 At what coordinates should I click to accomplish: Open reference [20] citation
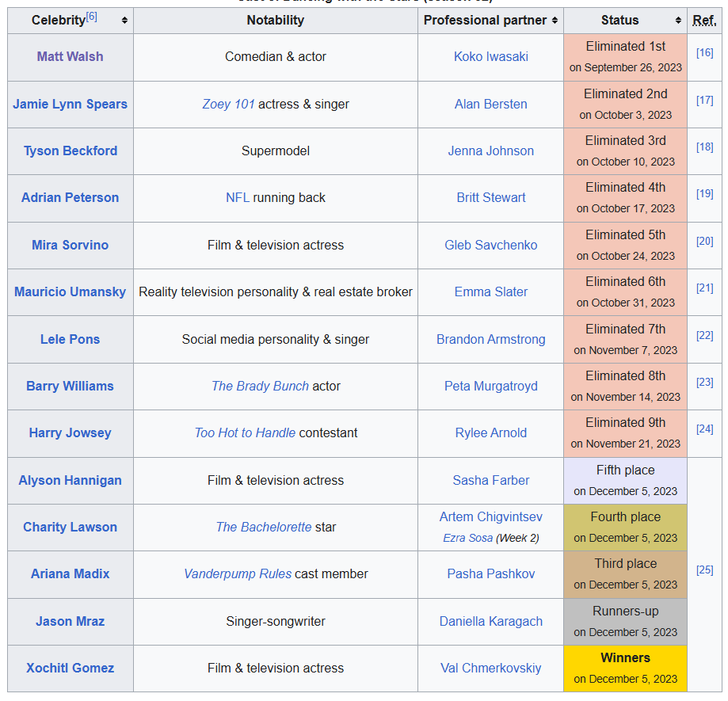704,242
